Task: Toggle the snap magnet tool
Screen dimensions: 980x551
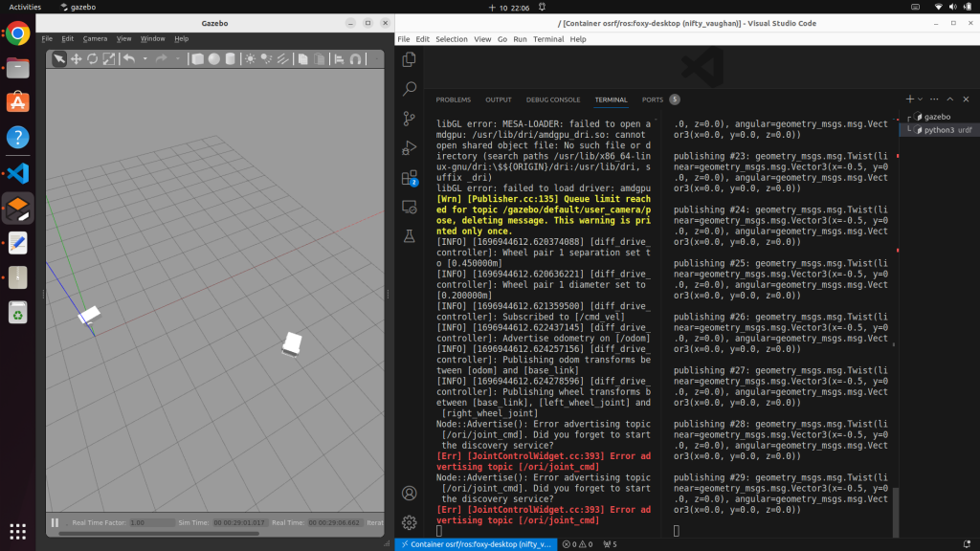Action: click(x=356, y=58)
